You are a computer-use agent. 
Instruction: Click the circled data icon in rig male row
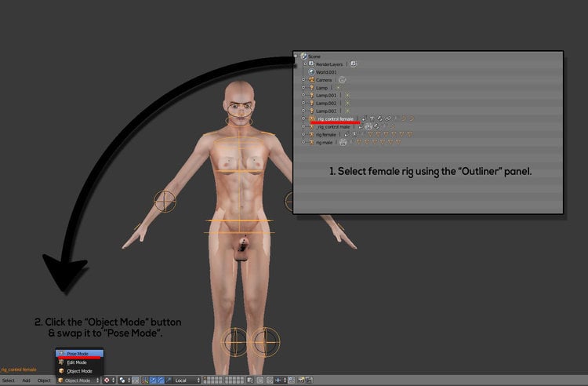pos(343,143)
